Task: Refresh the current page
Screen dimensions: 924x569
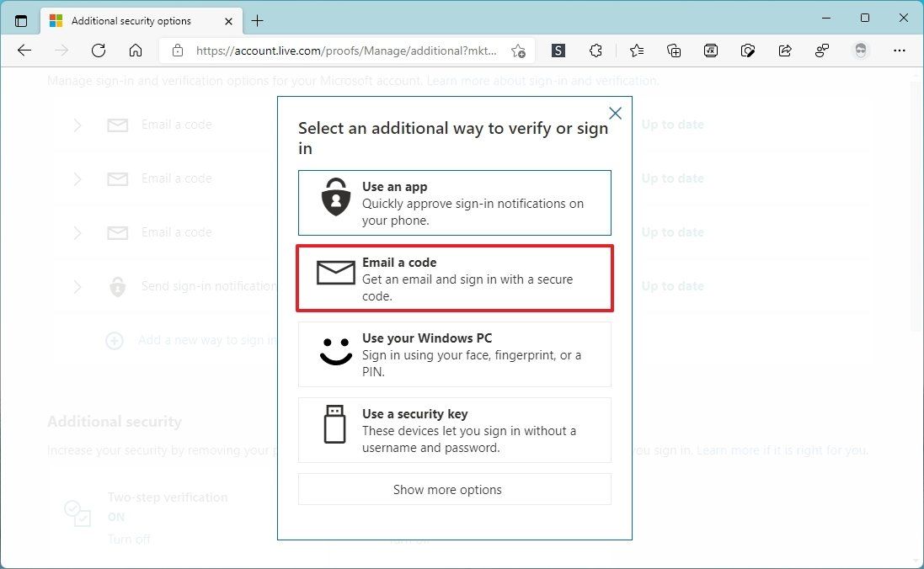Action: (x=99, y=51)
